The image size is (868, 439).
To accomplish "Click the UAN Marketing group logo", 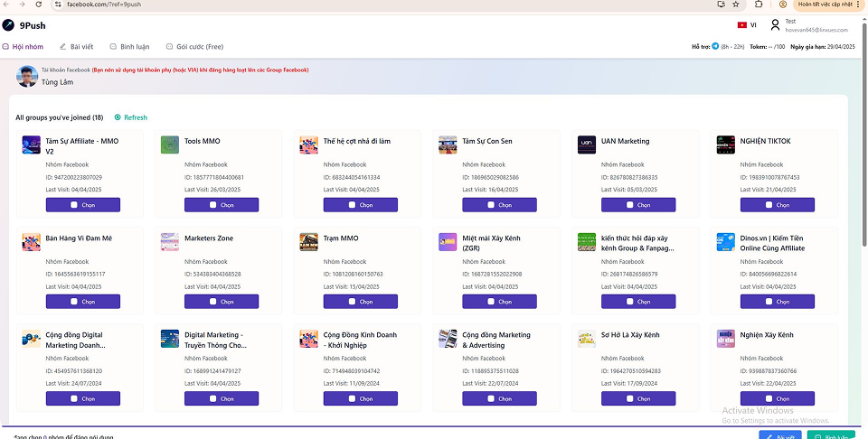I will [x=587, y=145].
